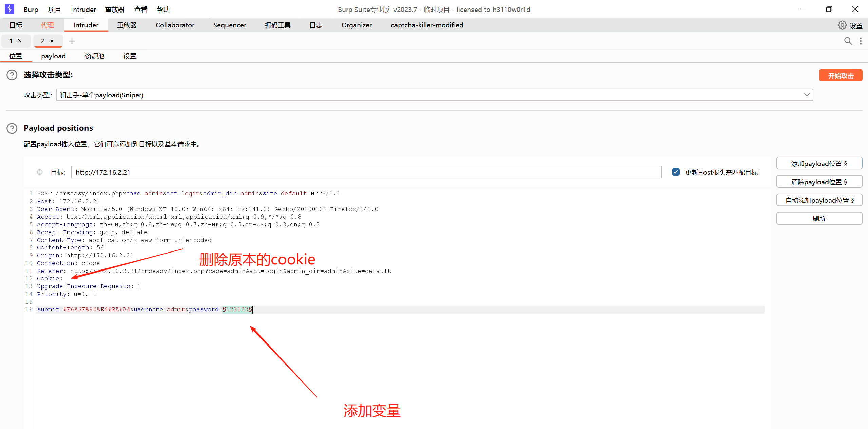Select Intruder attack tab 1
The height and width of the screenshot is (429, 868).
[x=11, y=41]
